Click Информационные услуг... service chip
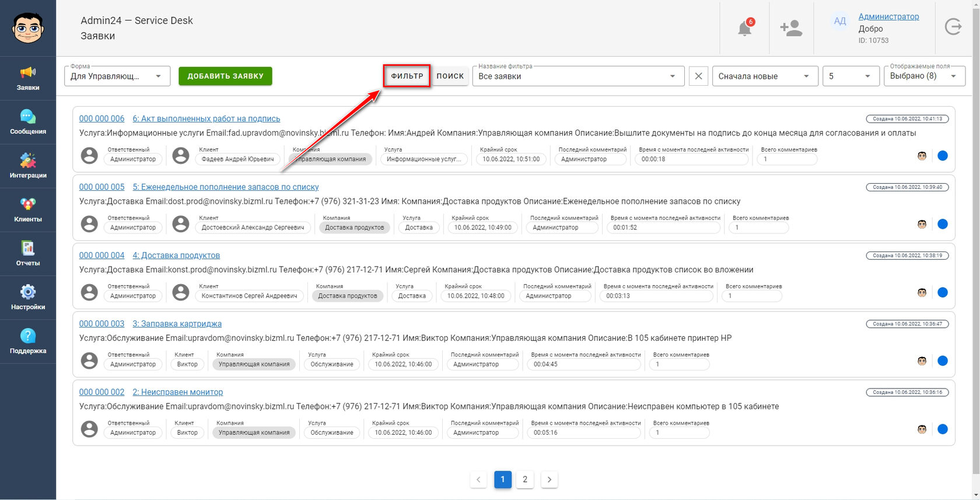Viewport: 980px width, 500px height. (424, 159)
